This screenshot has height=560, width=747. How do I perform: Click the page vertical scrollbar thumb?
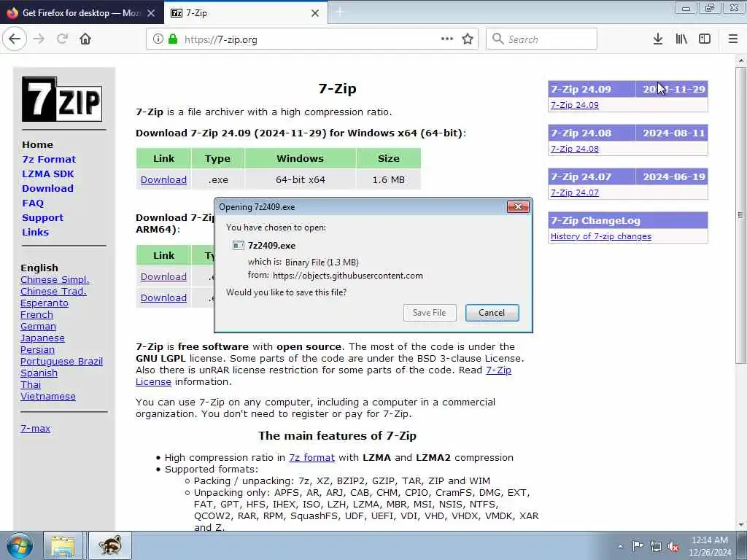pyautogui.click(x=740, y=215)
